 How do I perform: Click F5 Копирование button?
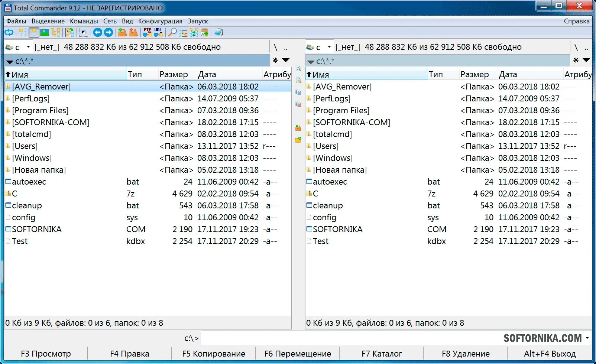pyautogui.click(x=214, y=354)
